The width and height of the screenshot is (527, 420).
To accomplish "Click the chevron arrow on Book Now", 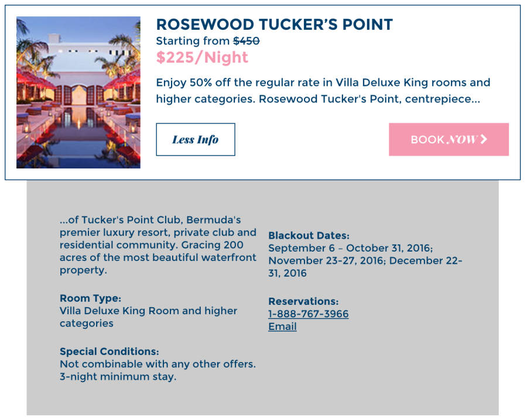I will (x=484, y=139).
